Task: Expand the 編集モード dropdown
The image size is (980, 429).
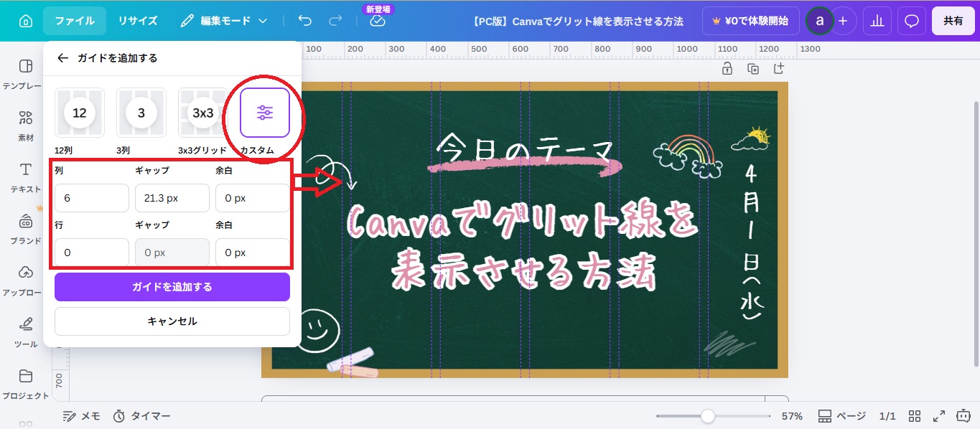Action: [224, 21]
